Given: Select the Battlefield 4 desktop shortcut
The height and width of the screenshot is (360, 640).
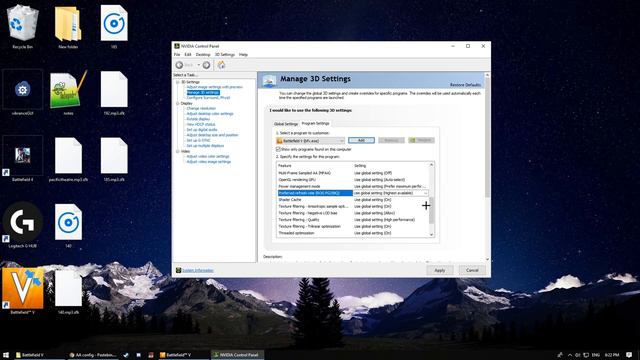Looking at the screenshot, I should pos(22,159).
